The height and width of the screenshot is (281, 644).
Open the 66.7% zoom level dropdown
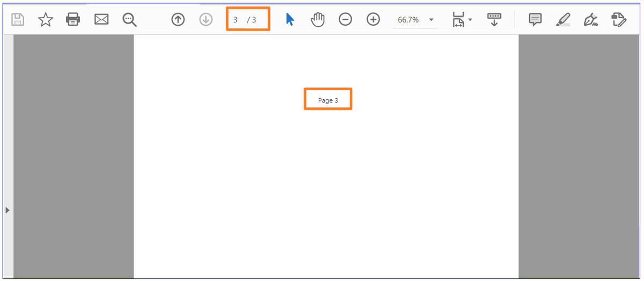click(416, 20)
